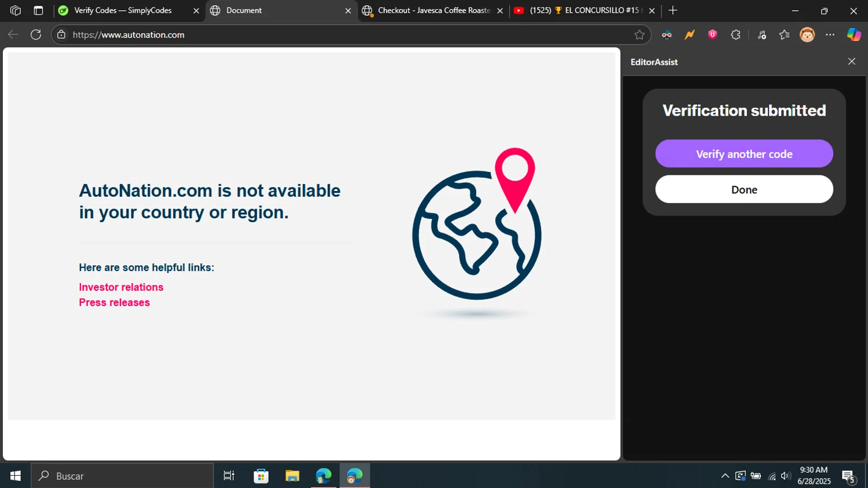Open the browser profile avatar
The height and width of the screenshot is (488, 868).
[807, 35]
